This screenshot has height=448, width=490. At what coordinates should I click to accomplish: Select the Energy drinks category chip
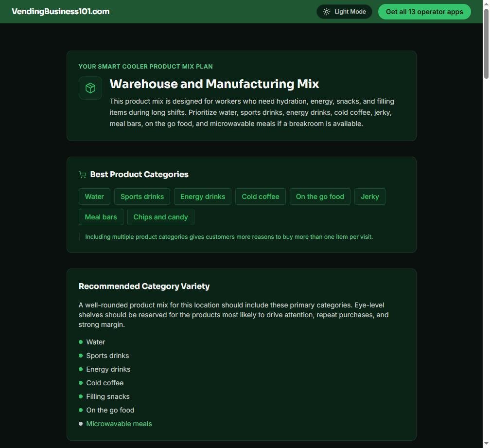coord(203,197)
